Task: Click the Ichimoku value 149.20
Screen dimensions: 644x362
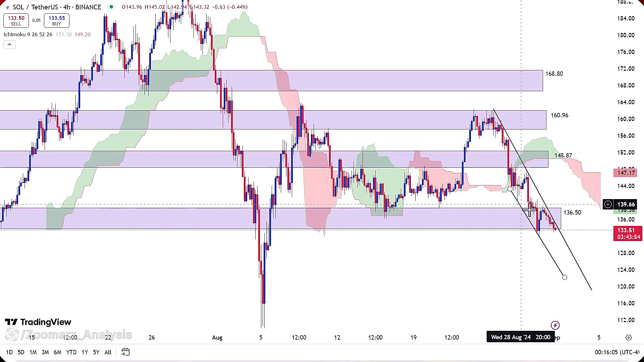Action: click(x=83, y=35)
